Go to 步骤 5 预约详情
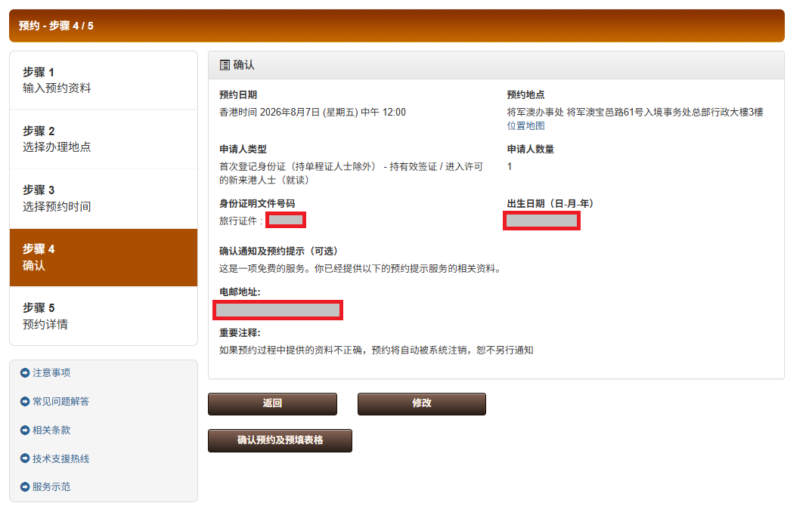 (104, 316)
